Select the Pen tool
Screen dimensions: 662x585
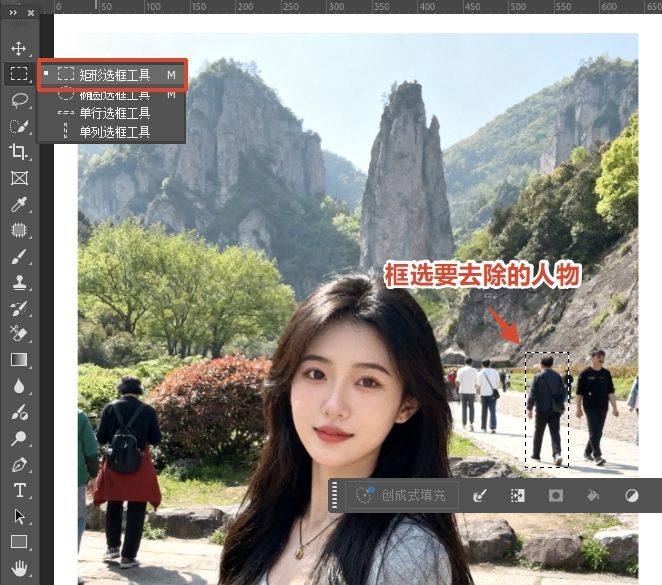18,464
